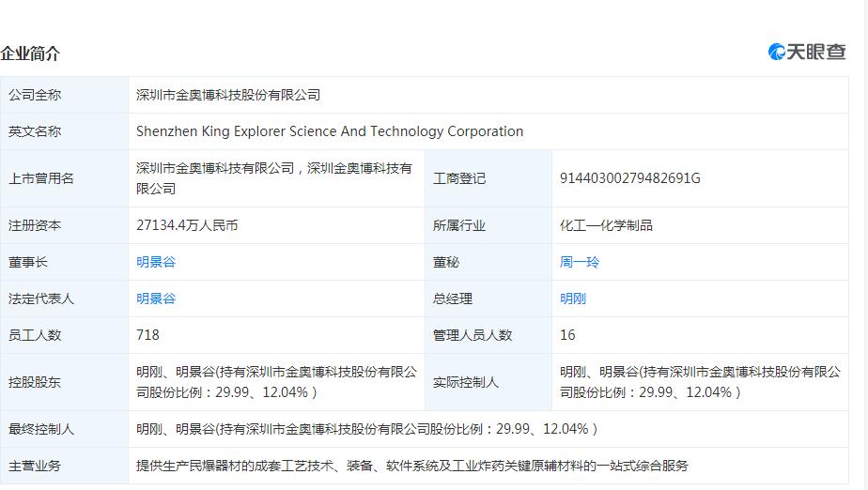Click the 实际控制人 shareholding text

coord(700,382)
